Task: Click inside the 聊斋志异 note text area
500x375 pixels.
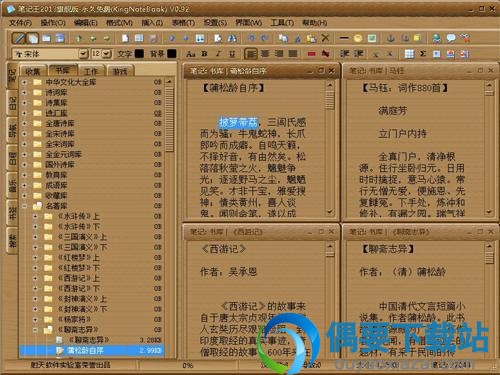Action: [x=416, y=298]
